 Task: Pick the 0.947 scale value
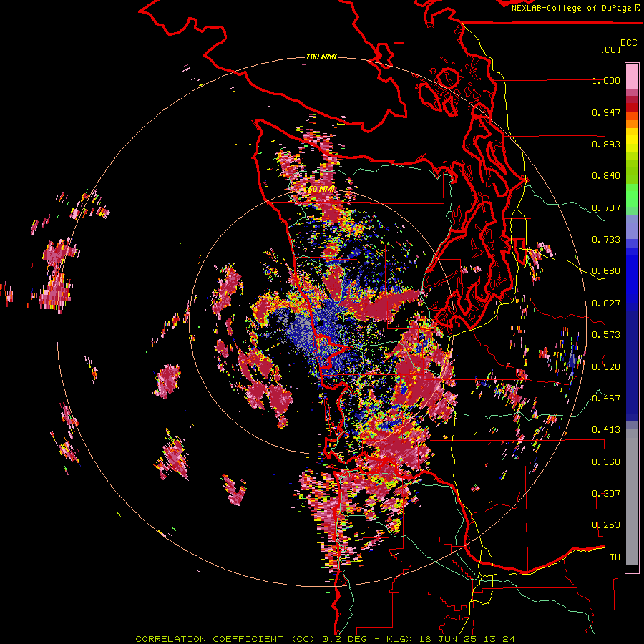[x=606, y=112]
